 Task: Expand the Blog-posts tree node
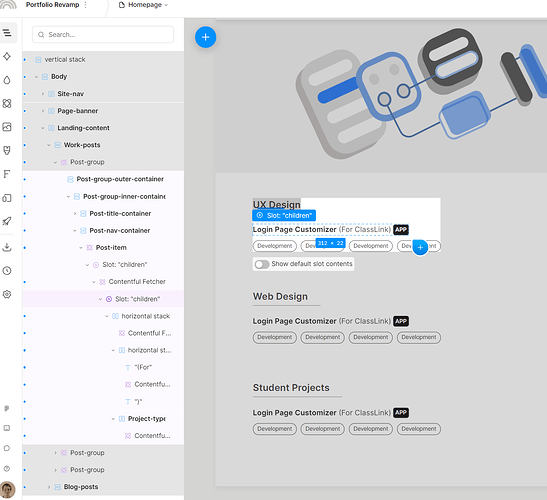click(49, 487)
